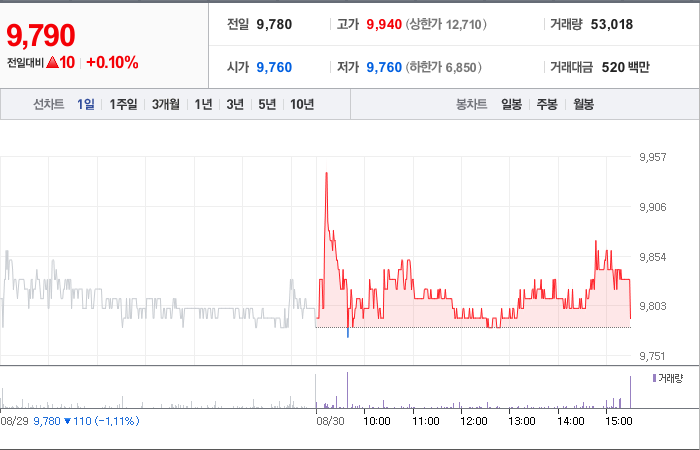Click the 9,854 y-axis label
The image size is (700, 450).
pos(653,257)
